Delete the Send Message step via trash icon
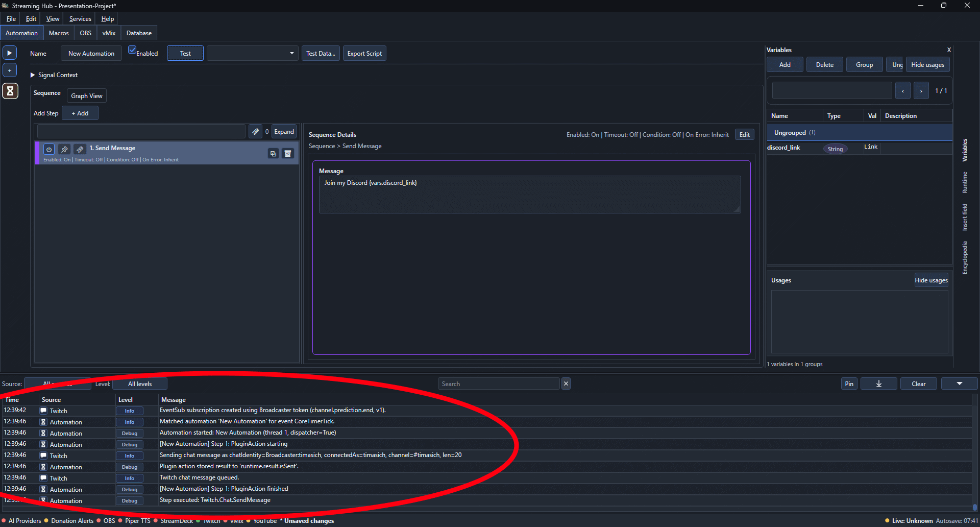The image size is (980, 527). coord(288,153)
